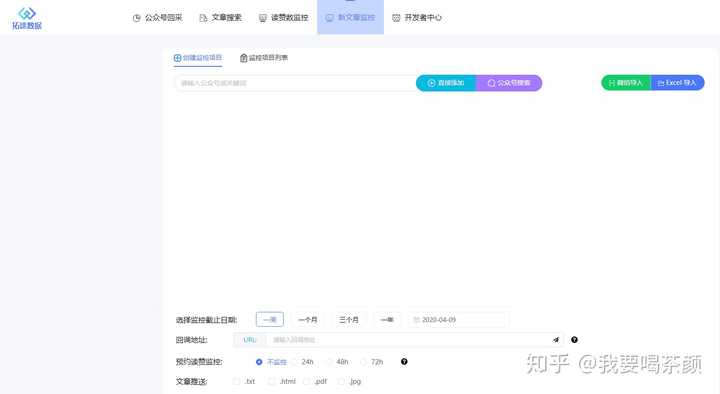This screenshot has height=394, width=720.
Task: Open the 公众号回采 menu item
Action: tap(158, 18)
